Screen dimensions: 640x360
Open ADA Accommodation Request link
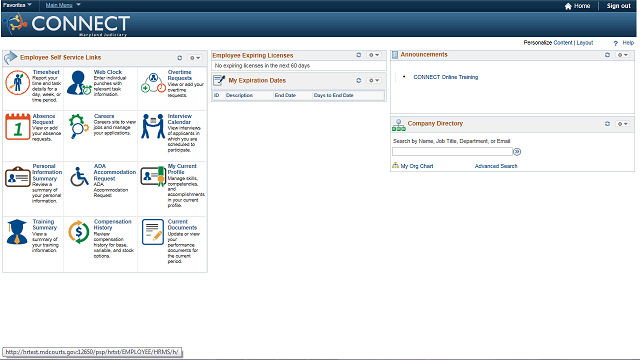[115, 172]
